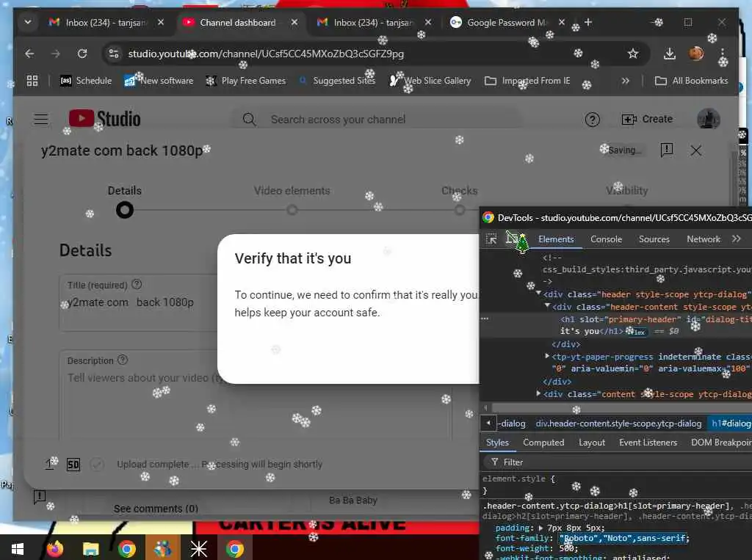This screenshot has height=560, width=752.
Task: Open Schedule bookmark
Action: pos(86,81)
